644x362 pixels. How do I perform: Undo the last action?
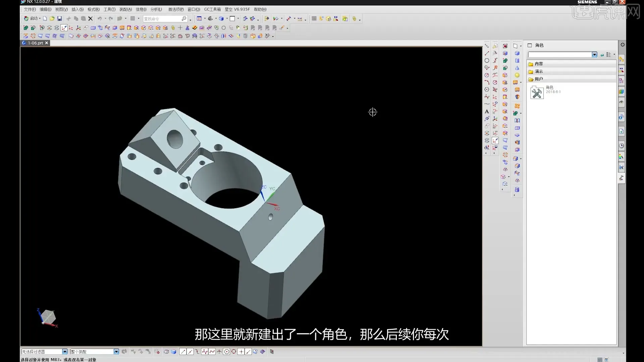[100, 19]
